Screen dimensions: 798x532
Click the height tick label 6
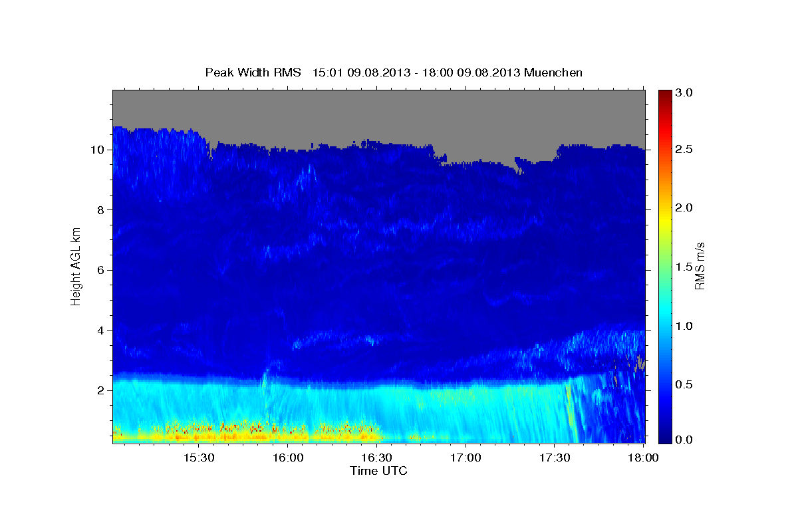[102, 270]
